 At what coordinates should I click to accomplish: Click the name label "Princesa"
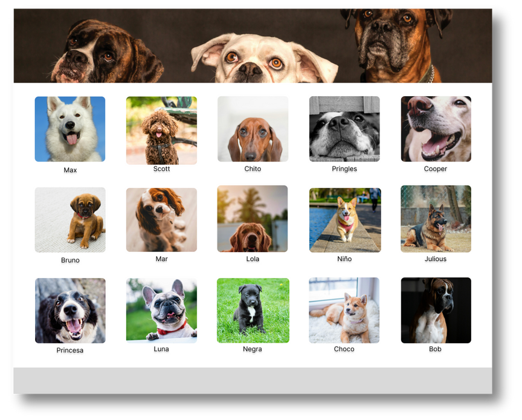click(70, 351)
